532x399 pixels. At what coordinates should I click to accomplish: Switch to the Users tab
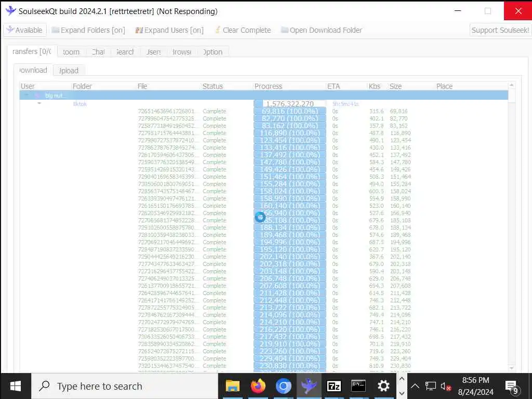pos(153,52)
